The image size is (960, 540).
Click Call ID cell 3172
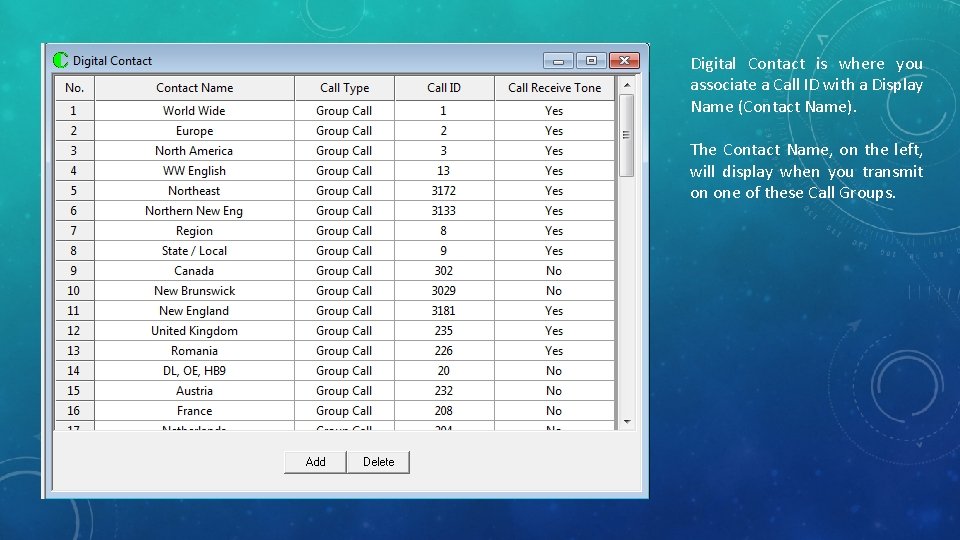coord(444,191)
